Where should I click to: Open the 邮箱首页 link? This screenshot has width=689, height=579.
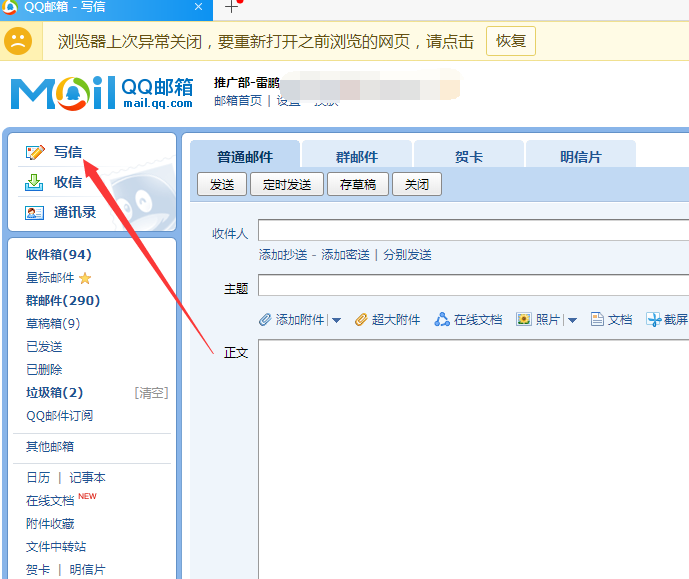click(x=238, y=101)
